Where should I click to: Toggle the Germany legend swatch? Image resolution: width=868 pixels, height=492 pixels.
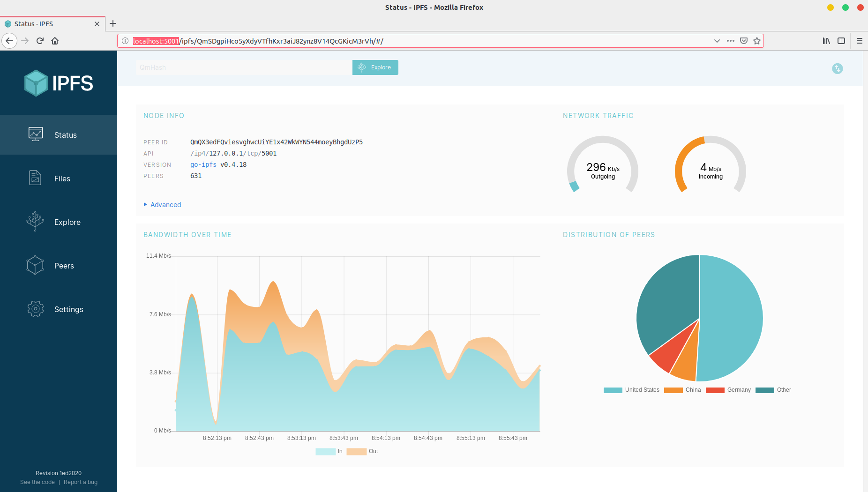click(x=715, y=390)
